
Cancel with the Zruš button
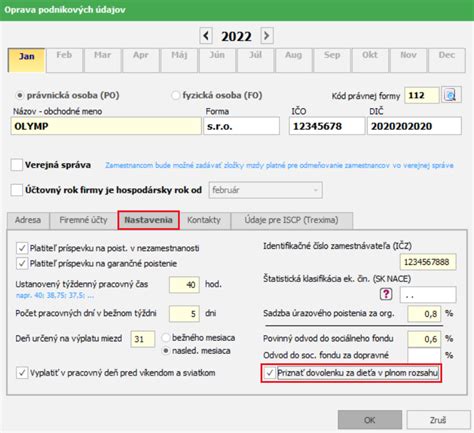click(x=438, y=420)
